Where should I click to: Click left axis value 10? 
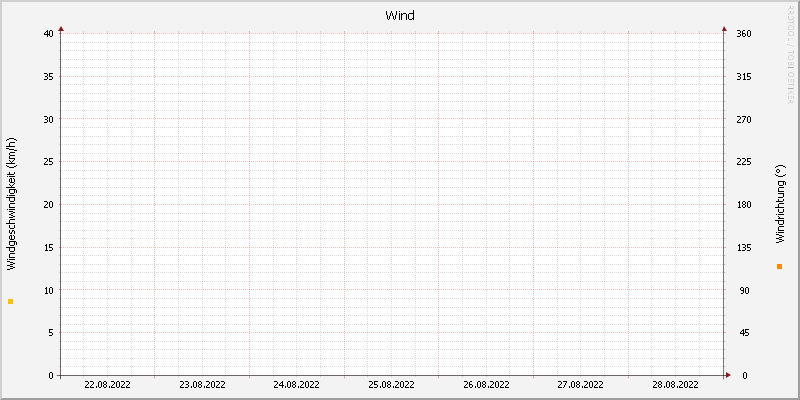pyautogui.click(x=48, y=290)
